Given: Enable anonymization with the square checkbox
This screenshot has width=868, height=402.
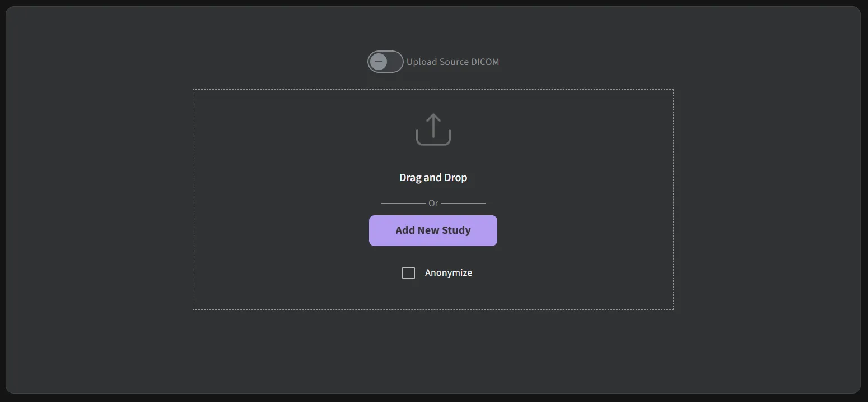Looking at the screenshot, I should pyautogui.click(x=409, y=273).
